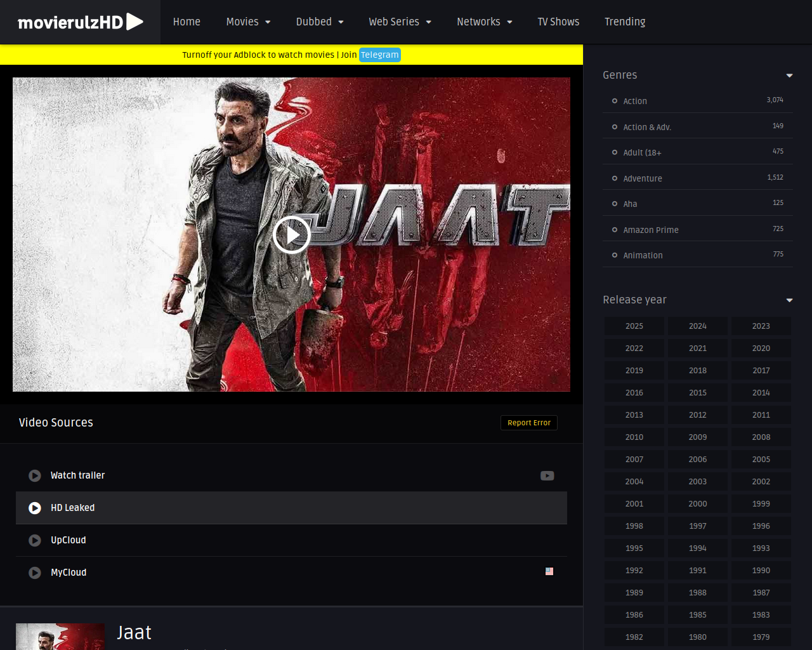The height and width of the screenshot is (650, 812).
Task: Filter by release year 1994
Action: pyautogui.click(x=698, y=548)
